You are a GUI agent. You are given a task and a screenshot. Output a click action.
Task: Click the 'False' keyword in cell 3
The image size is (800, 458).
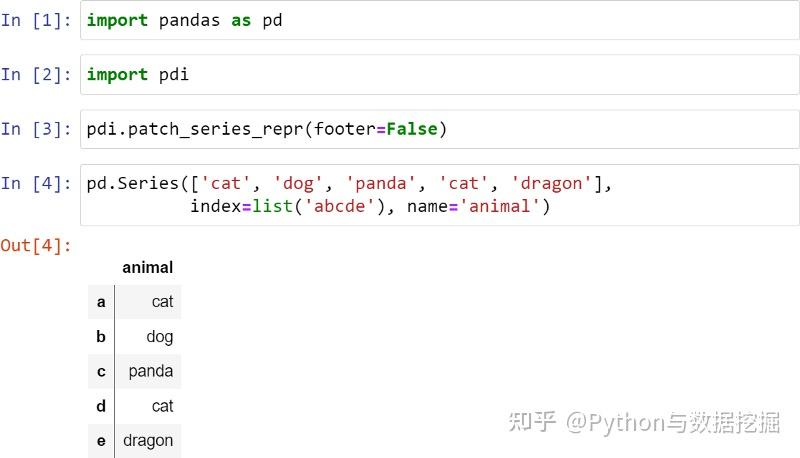[x=412, y=129]
